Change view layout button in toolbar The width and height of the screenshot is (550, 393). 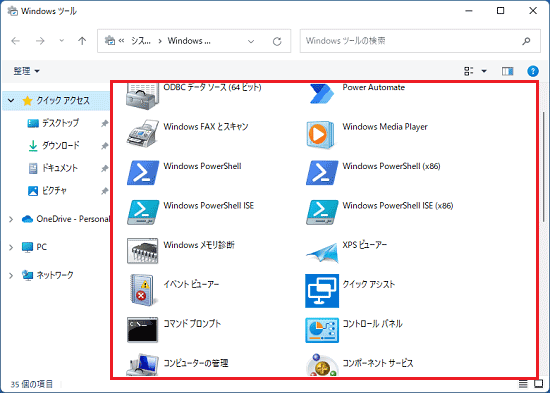pyautogui.click(x=469, y=71)
